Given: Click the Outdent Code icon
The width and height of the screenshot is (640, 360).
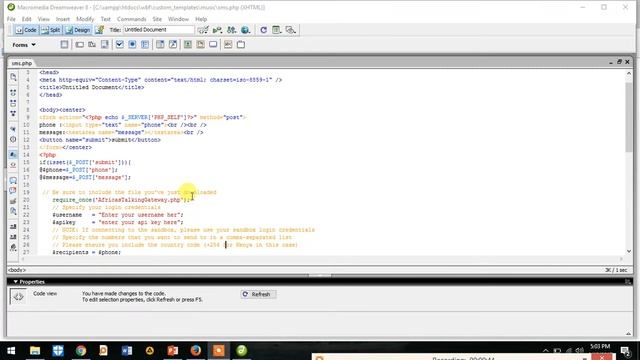Looking at the screenshot, I should 13,237.
